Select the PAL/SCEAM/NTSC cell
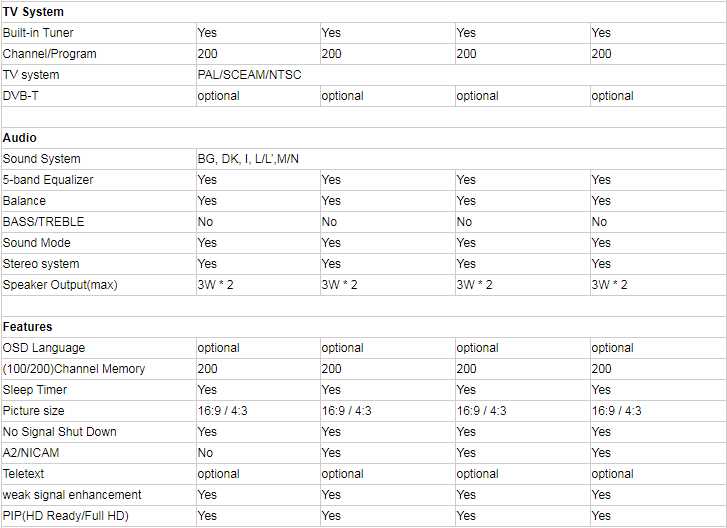 tap(249, 75)
